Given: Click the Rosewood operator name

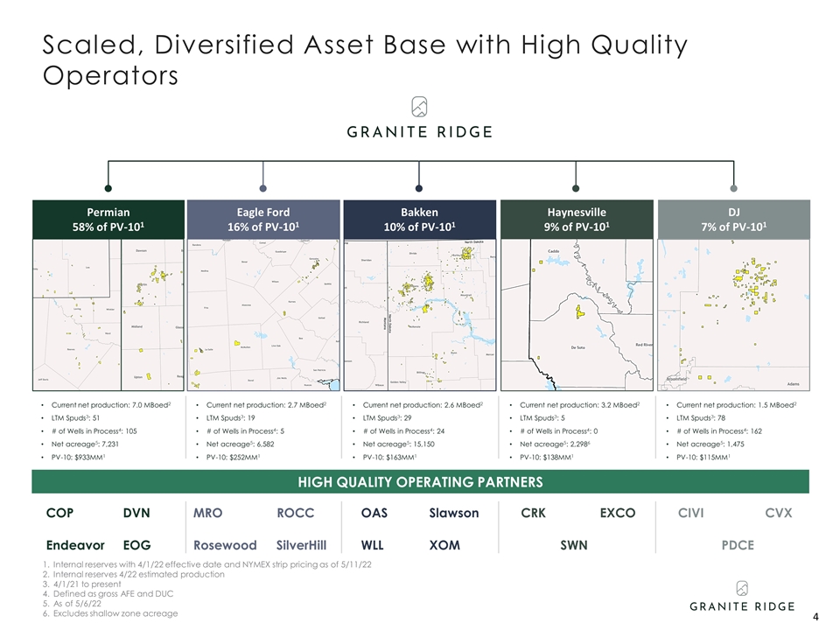Looking at the screenshot, I should point(225,544).
